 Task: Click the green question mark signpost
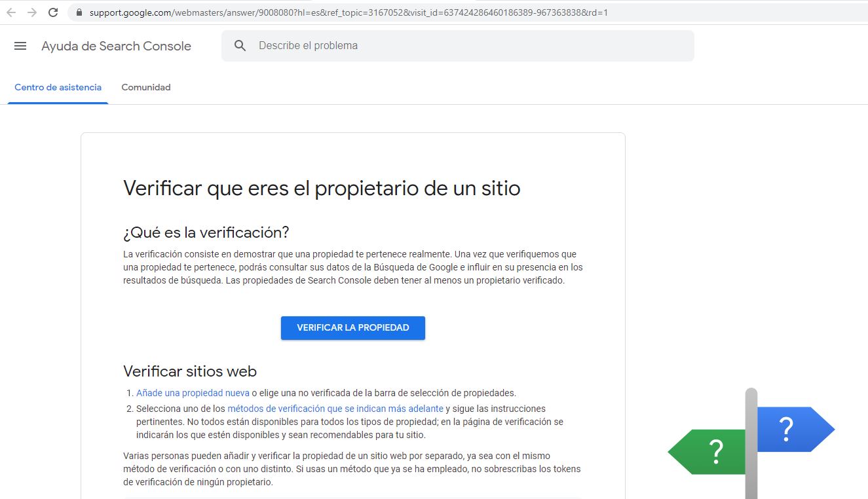pos(714,452)
